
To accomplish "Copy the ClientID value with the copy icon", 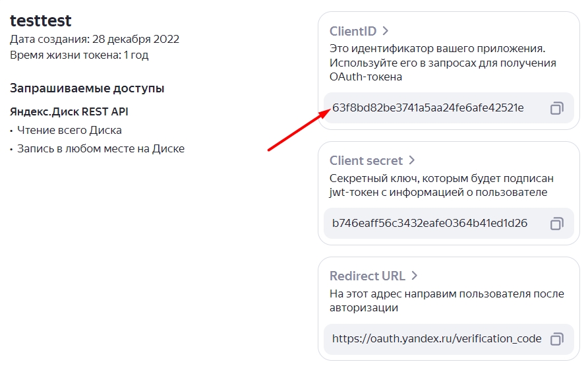I will point(556,108).
